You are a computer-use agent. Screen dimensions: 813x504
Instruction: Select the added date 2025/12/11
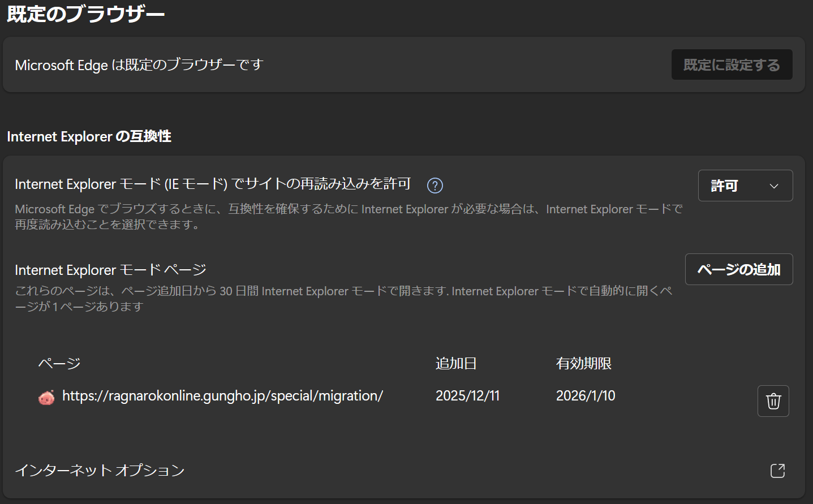(x=467, y=396)
